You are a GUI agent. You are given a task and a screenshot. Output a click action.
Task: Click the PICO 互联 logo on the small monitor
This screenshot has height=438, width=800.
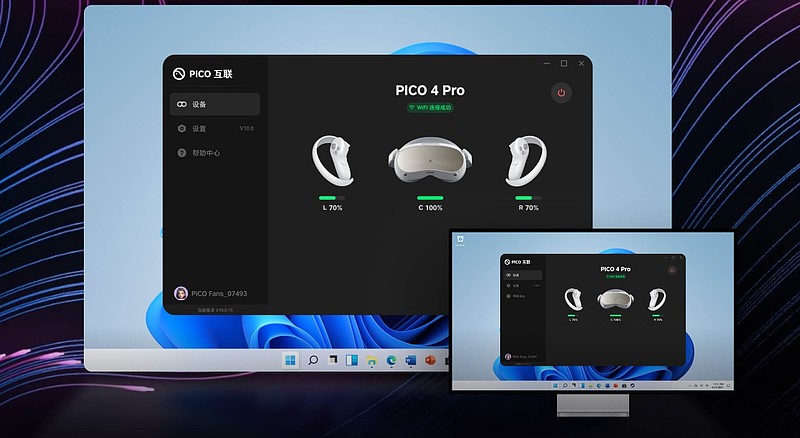click(517, 262)
